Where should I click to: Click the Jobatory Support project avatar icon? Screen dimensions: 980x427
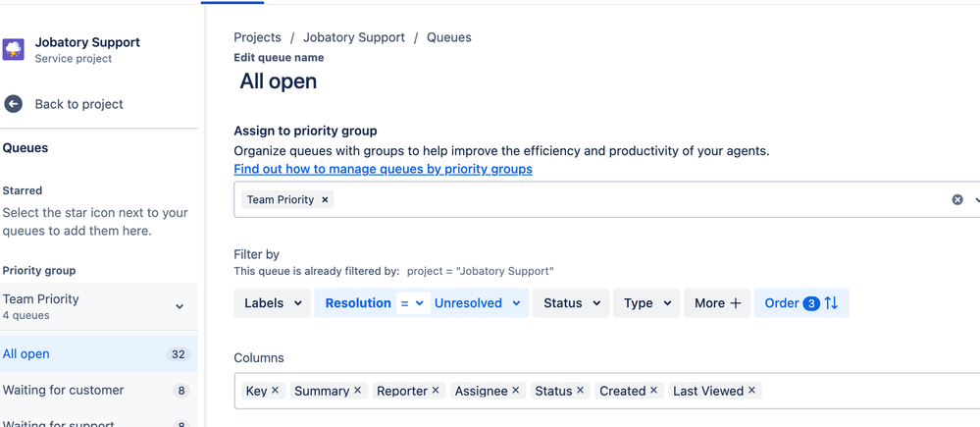tap(13, 49)
